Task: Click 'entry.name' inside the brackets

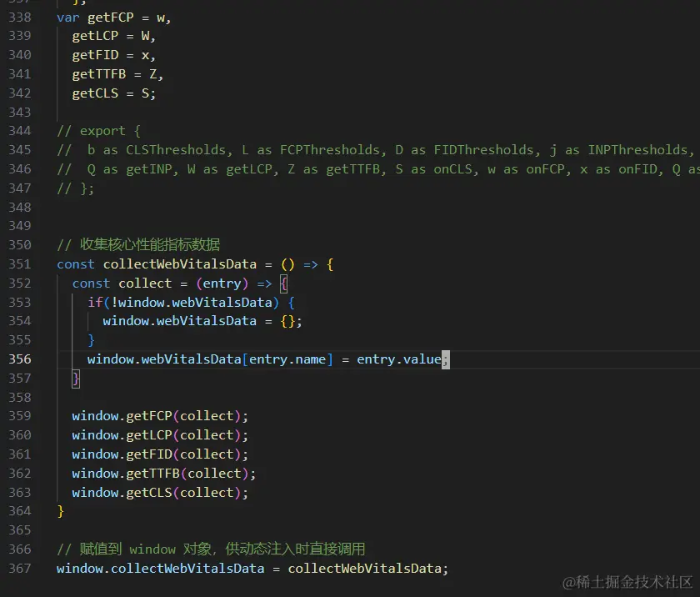Action: pyautogui.click(x=287, y=359)
